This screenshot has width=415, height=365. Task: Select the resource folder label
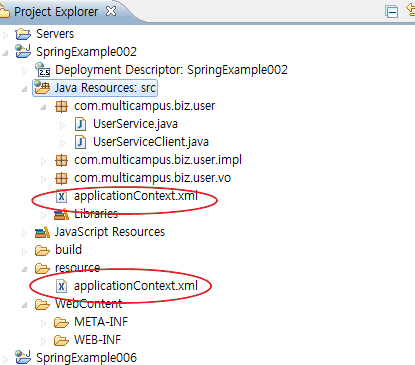(77, 268)
